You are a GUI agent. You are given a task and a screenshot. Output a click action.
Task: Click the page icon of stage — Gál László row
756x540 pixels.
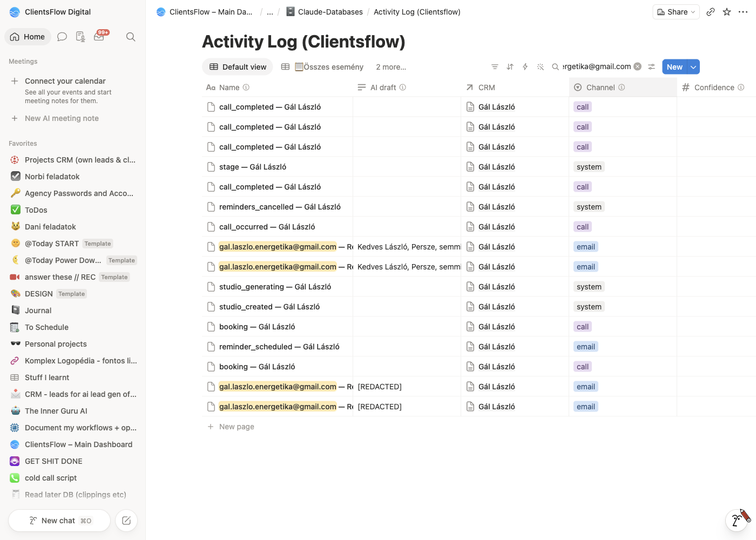coord(211,167)
